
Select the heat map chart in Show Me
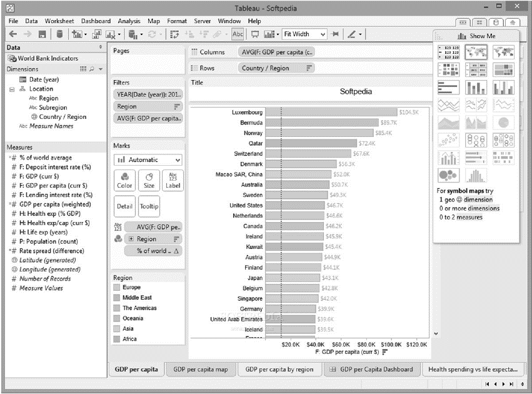coord(448,69)
